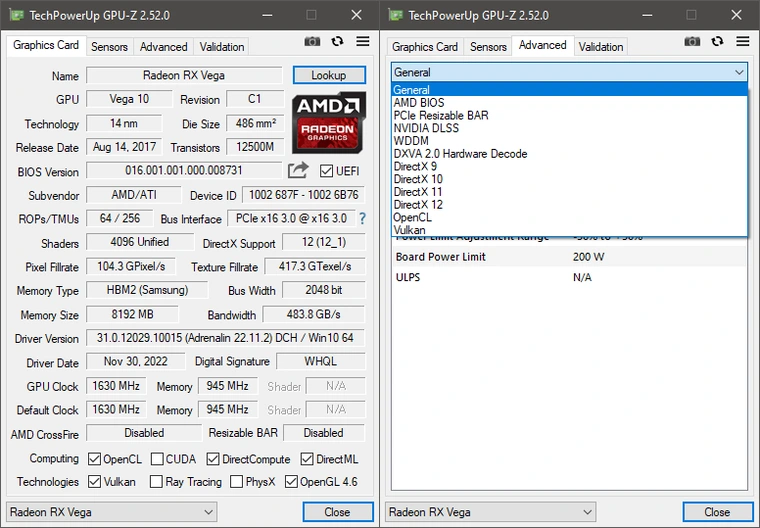The height and width of the screenshot is (528, 760).
Task: Switch to Graphics Card tab in right window
Action: [425, 47]
